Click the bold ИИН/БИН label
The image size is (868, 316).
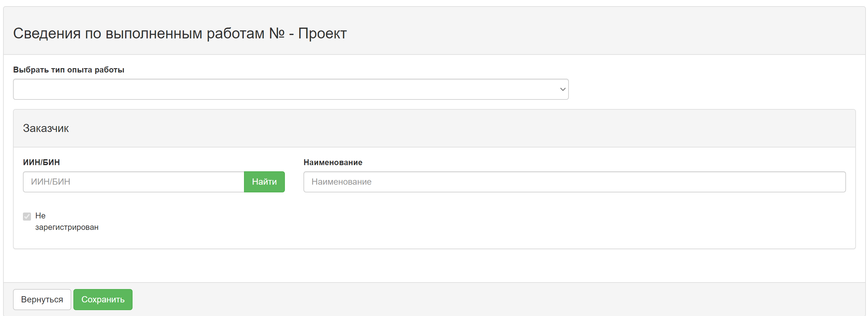click(x=41, y=162)
